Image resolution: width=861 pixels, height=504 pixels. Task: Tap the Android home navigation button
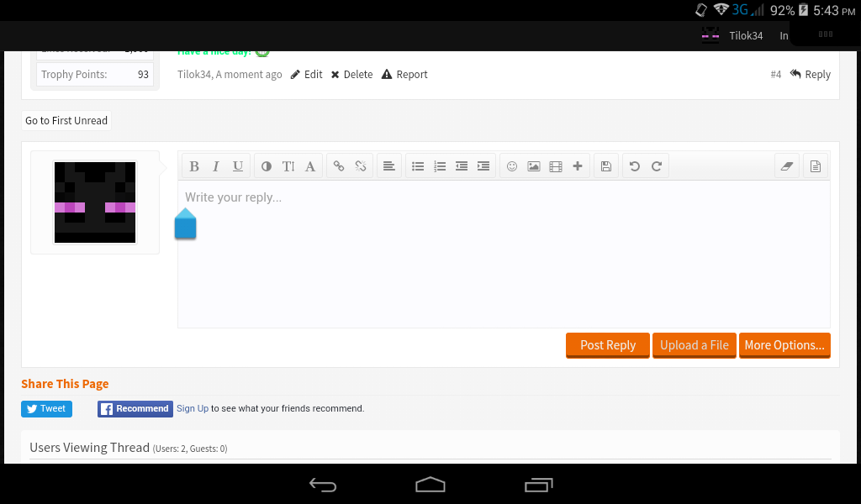pos(430,485)
